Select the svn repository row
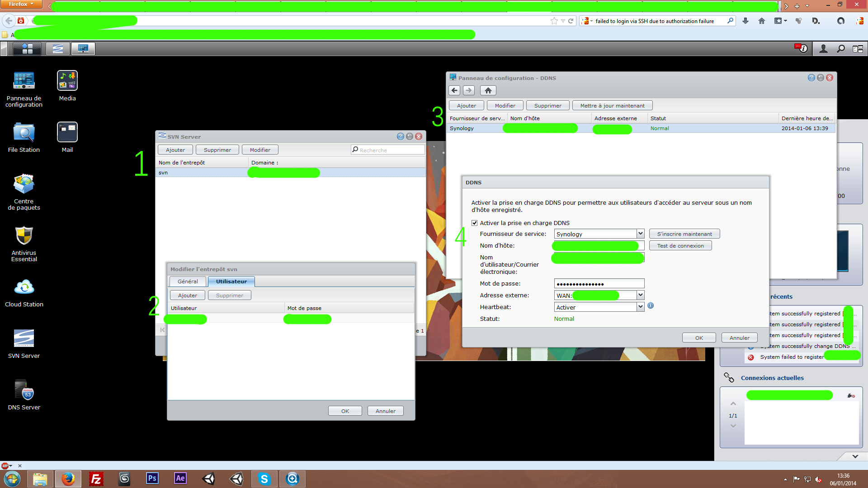 [291, 173]
